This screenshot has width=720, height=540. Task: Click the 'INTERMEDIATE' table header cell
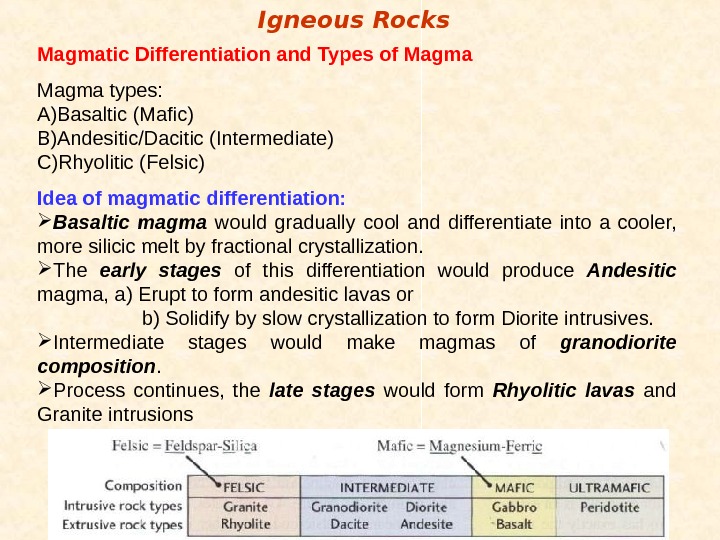[387, 488]
